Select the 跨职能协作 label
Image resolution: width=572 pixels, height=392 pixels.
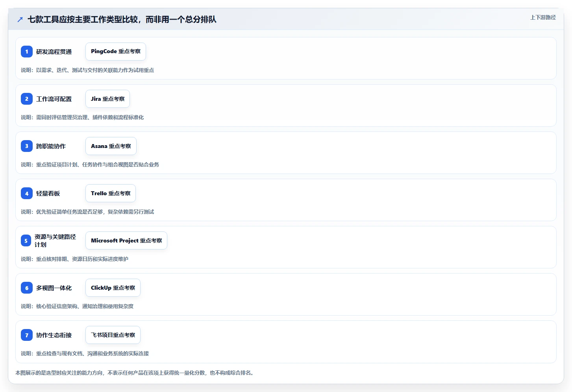pos(51,146)
